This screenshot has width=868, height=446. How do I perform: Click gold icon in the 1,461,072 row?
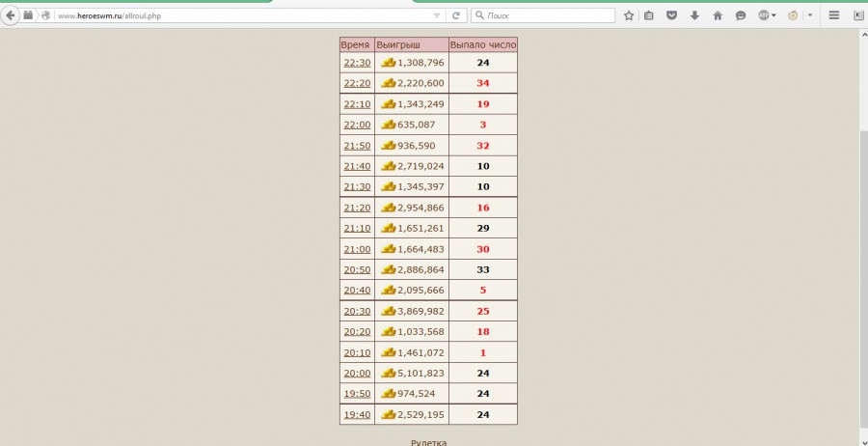(390, 352)
